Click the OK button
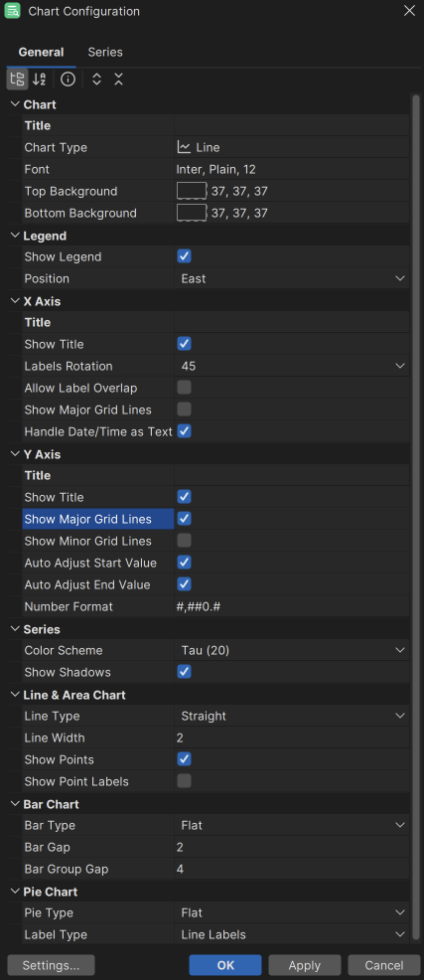This screenshot has width=424, height=980. click(x=225, y=966)
